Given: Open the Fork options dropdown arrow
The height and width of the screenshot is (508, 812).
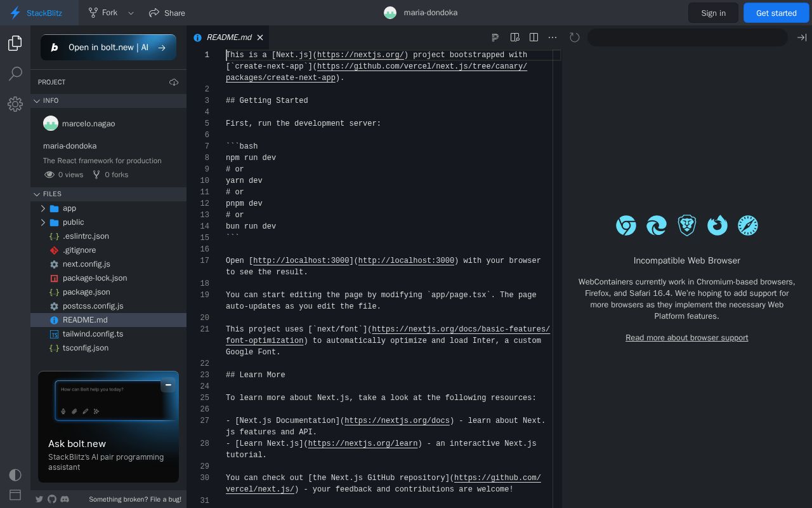Looking at the screenshot, I should coord(131,13).
